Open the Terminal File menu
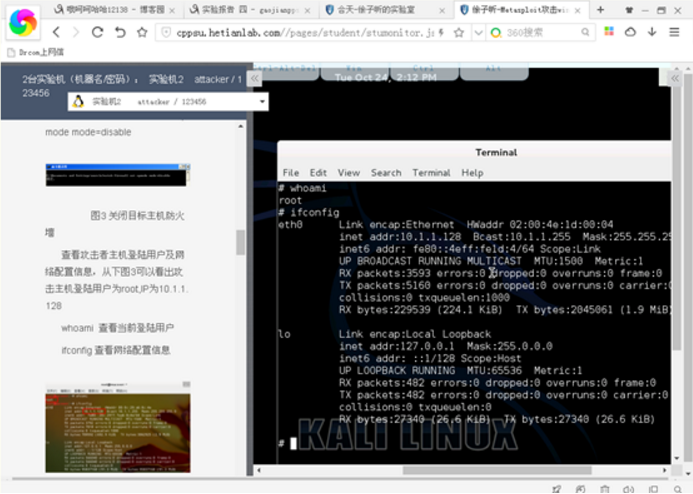 click(x=291, y=173)
